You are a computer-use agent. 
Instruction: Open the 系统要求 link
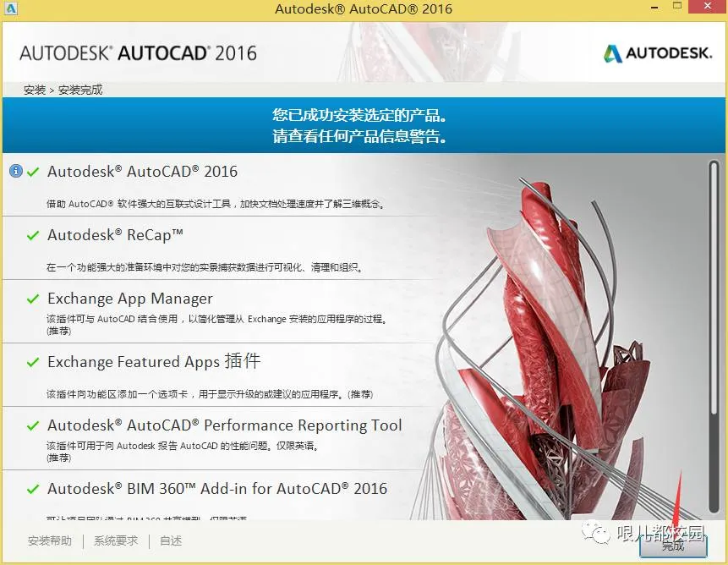[116, 540]
